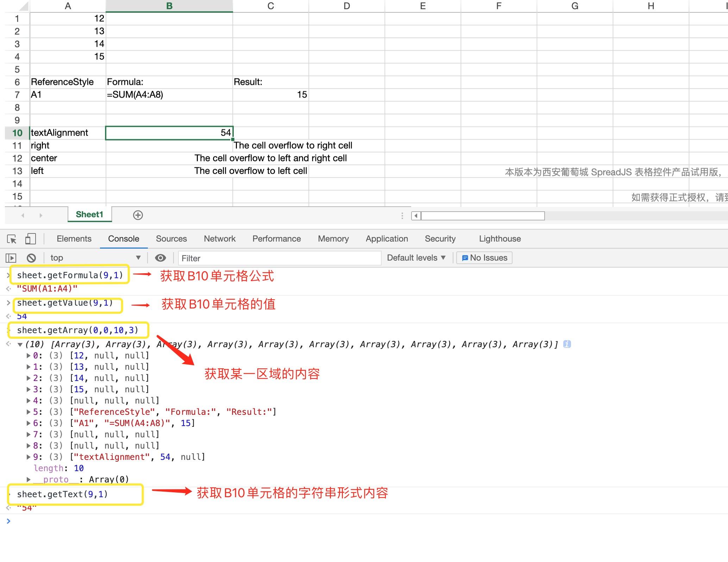
Task: Show the console sidebar icon
Action: (11, 258)
